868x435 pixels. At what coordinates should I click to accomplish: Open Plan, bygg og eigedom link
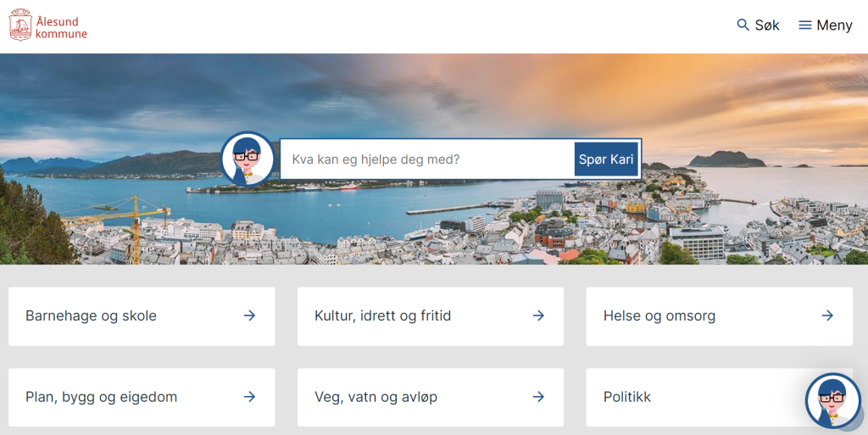tap(102, 397)
